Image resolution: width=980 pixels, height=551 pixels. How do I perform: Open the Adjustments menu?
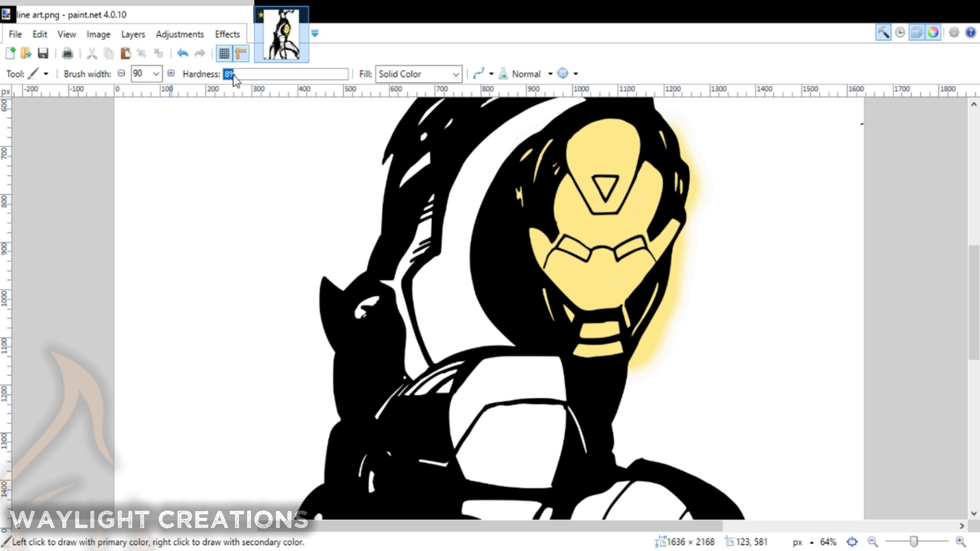[180, 34]
